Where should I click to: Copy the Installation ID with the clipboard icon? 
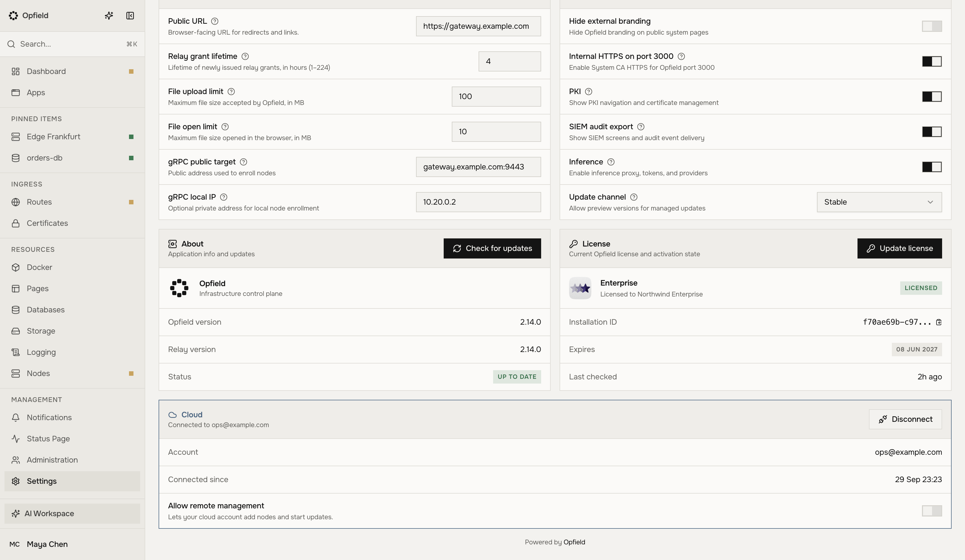[939, 322]
